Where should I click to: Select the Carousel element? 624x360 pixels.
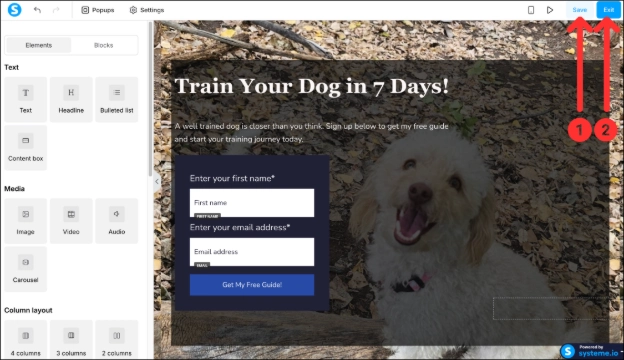(x=25, y=269)
